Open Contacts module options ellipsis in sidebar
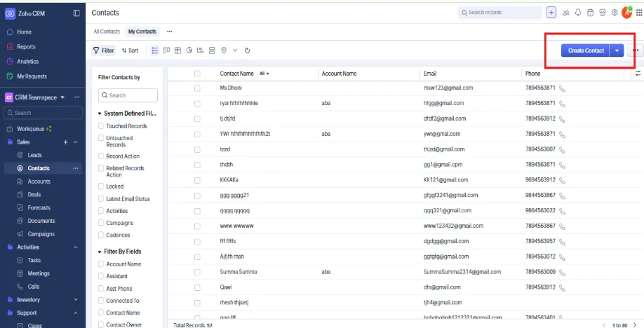 76,168
